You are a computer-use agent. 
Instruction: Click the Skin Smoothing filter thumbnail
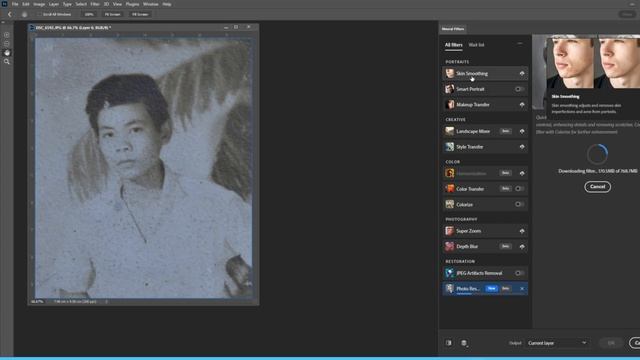(450, 73)
